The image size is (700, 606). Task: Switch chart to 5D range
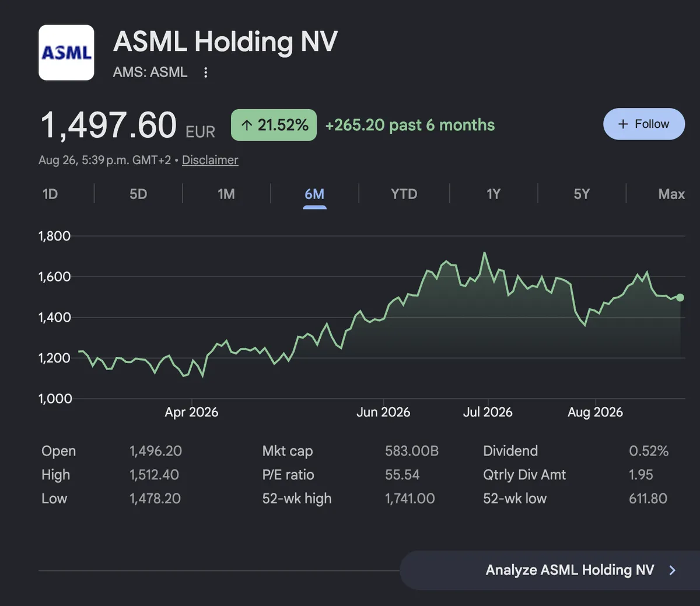click(138, 194)
